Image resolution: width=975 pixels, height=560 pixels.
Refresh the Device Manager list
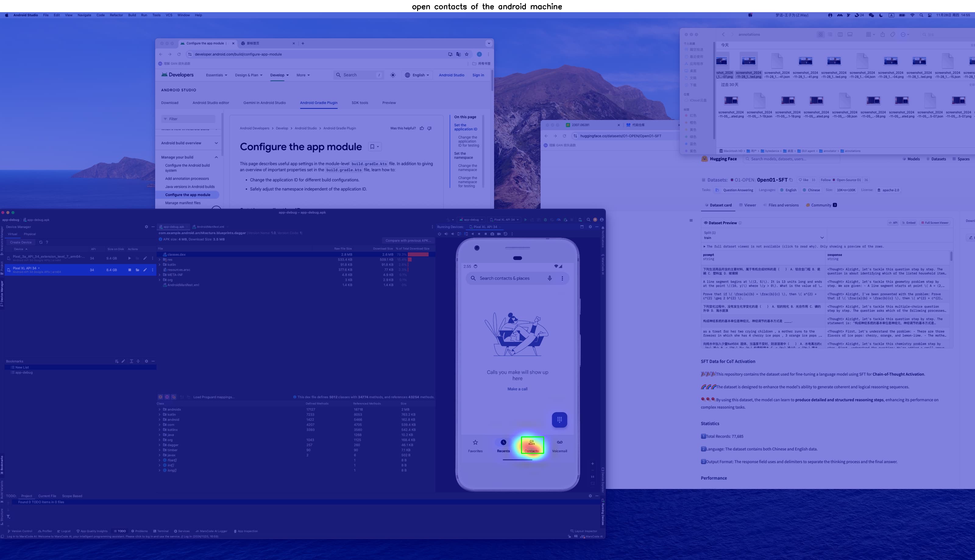coord(41,242)
